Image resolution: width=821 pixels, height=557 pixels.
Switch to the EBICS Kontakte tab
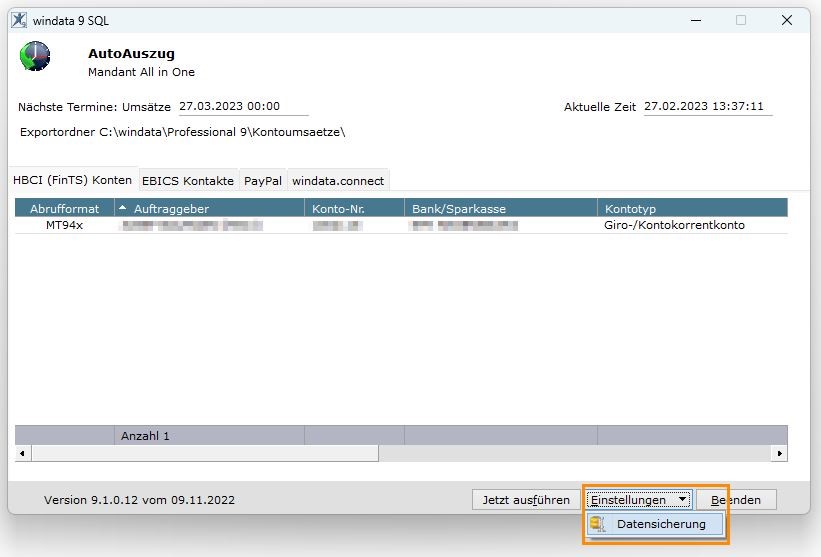point(187,181)
